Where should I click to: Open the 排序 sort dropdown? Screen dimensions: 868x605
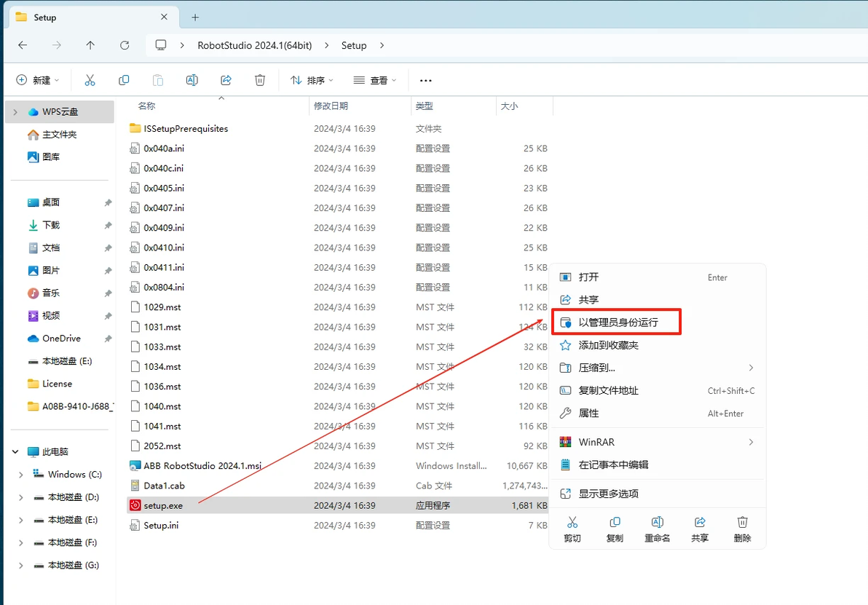(x=312, y=80)
